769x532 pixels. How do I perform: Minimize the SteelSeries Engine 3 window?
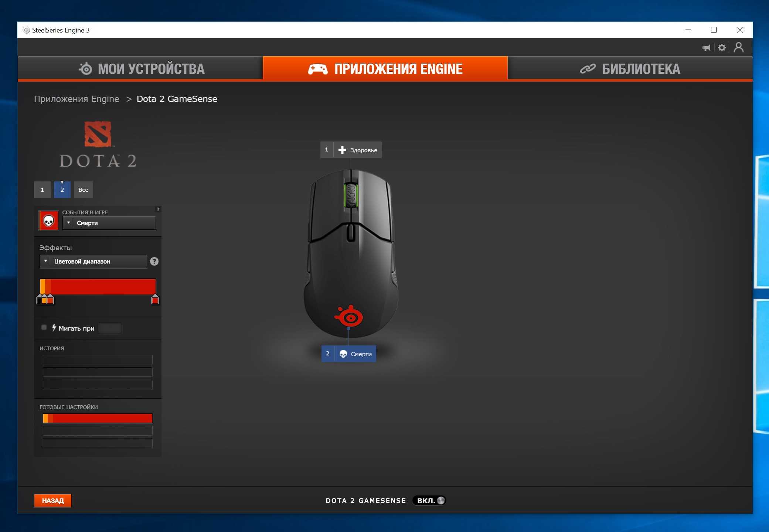pos(688,30)
